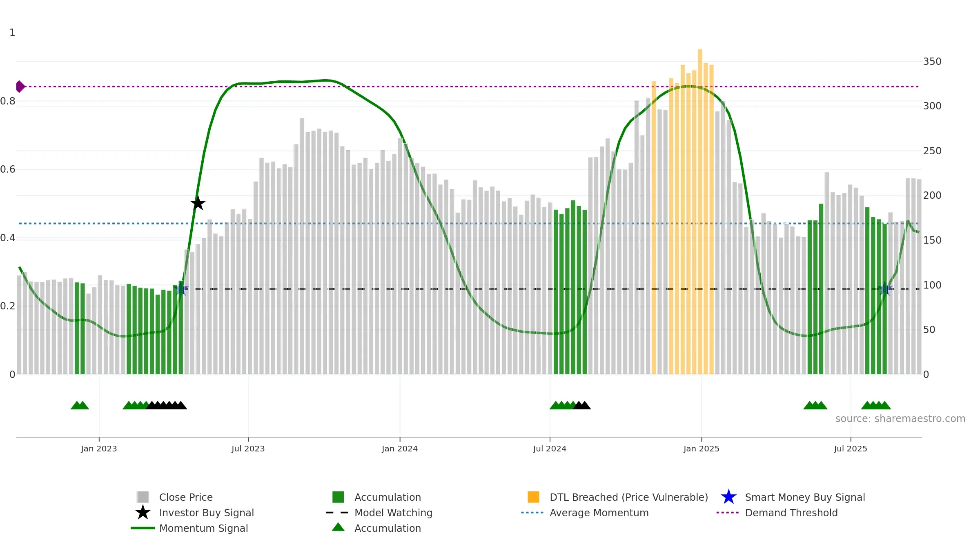Click the purple diamond Demand Threshold marker
This screenshot has height=551, width=980.
(20, 87)
